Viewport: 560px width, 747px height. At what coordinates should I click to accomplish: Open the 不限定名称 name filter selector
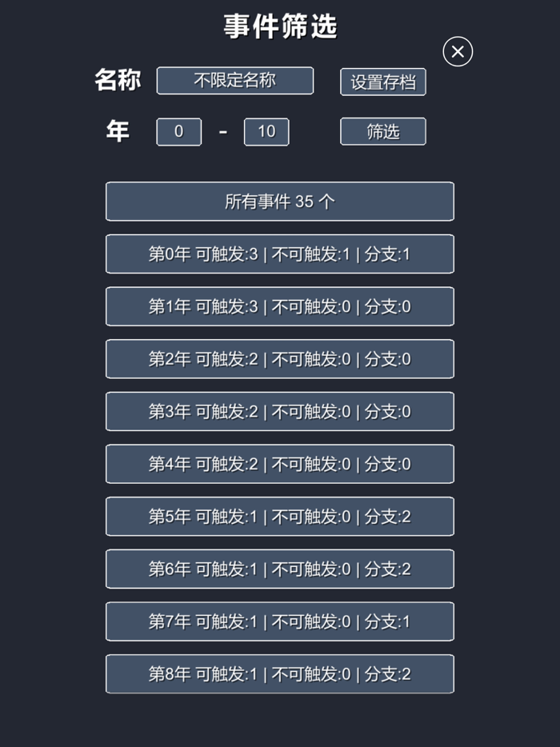[x=234, y=81]
